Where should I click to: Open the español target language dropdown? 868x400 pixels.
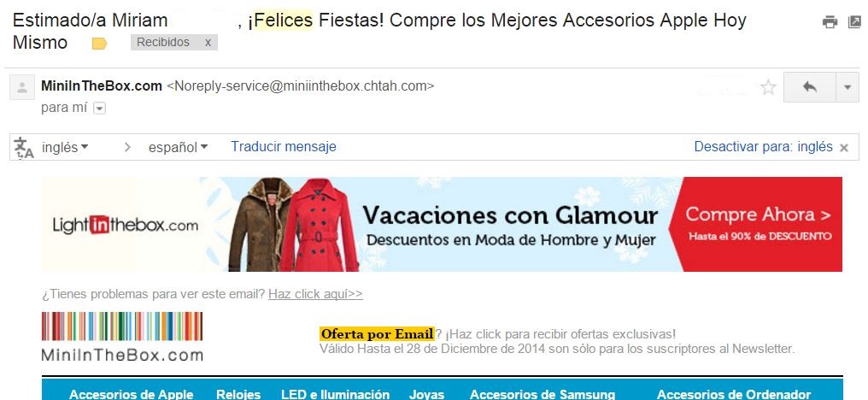[178, 147]
